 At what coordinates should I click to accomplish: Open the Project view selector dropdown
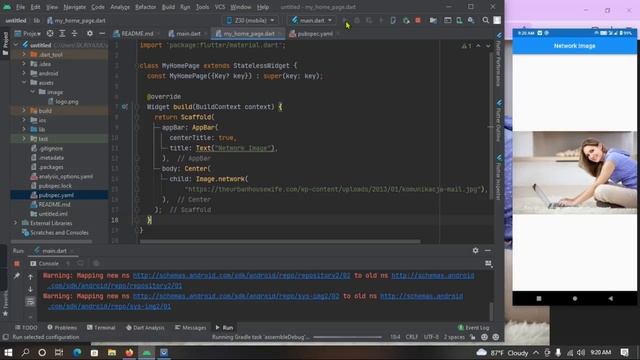(x=28, y=33)
